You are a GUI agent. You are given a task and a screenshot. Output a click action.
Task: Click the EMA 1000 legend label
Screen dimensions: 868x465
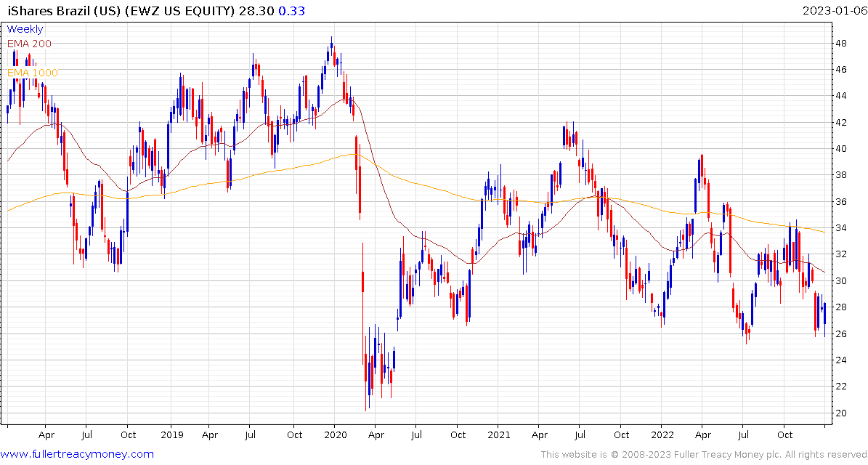click(32, 73)
